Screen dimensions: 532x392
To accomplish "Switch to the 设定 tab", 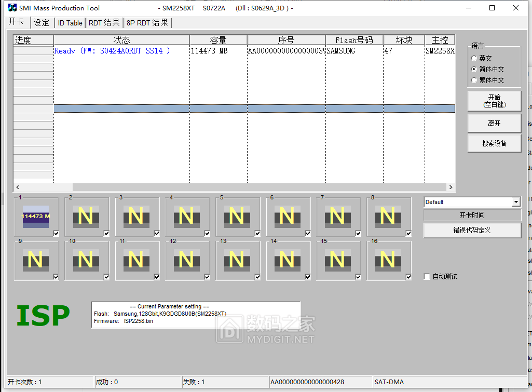I will click(x=42, y=23).
